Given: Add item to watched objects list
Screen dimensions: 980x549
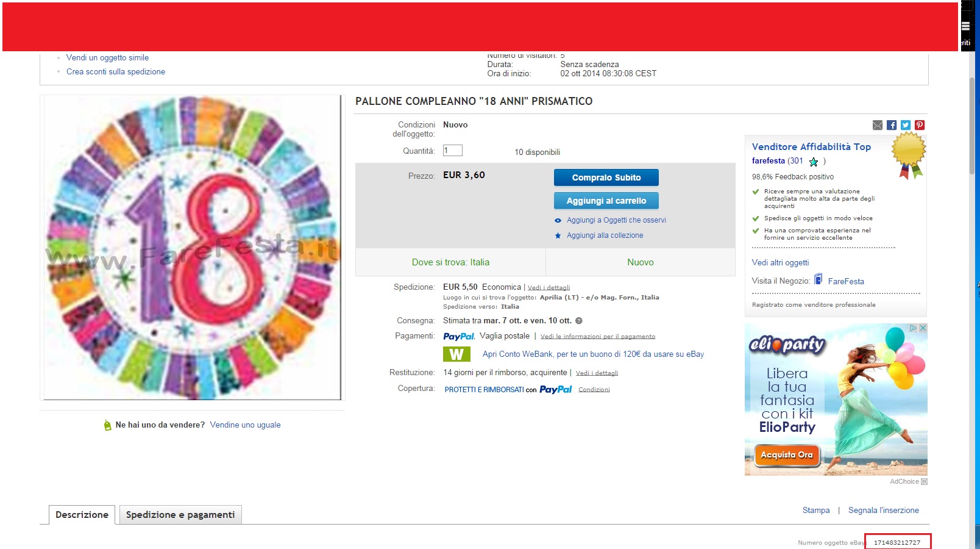Looking at the screenshot, I should point(616,220).
